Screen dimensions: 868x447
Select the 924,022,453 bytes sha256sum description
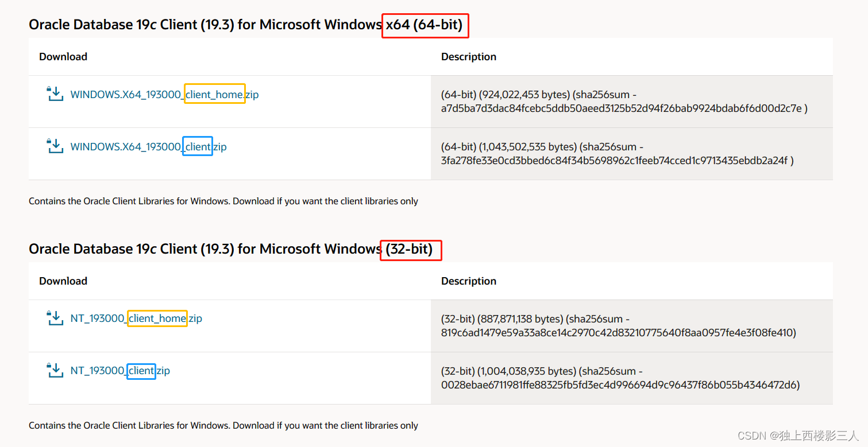coord(624,102)
